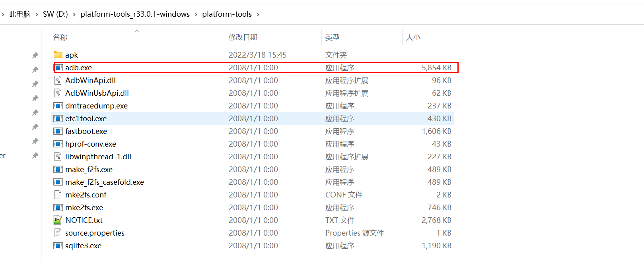The width and height of the screenshot is (644, 263).
Task: Click the platform-tools breadcrumb
Action: pyautogui.click(x=227, y=14)
